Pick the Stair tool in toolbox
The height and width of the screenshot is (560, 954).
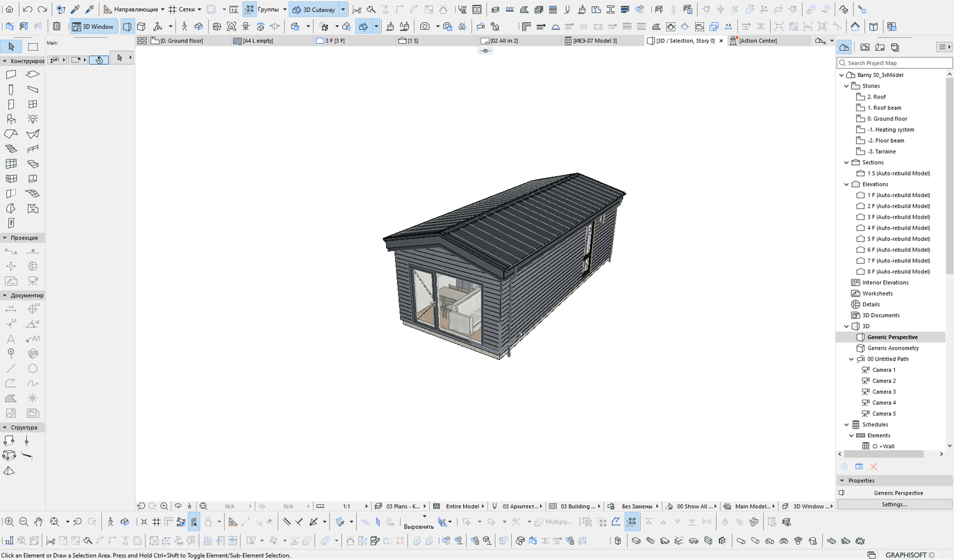pos(11,149)
